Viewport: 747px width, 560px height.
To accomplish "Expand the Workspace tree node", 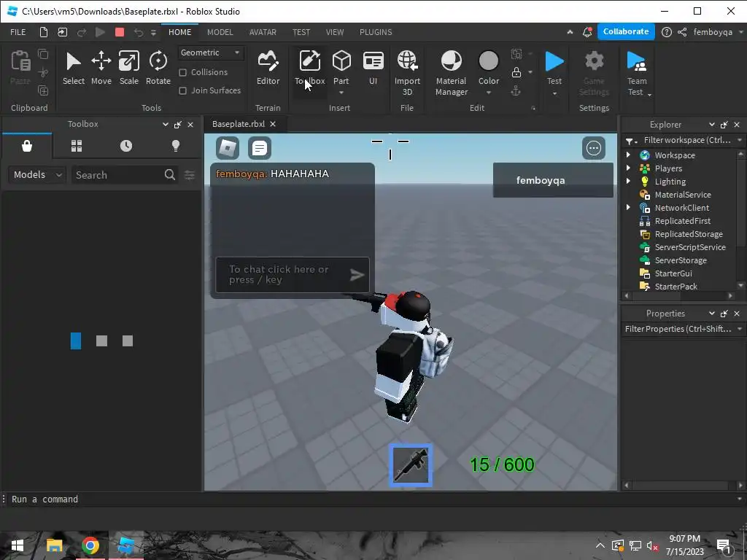I will pyautogui.click(x=628, y=155).
